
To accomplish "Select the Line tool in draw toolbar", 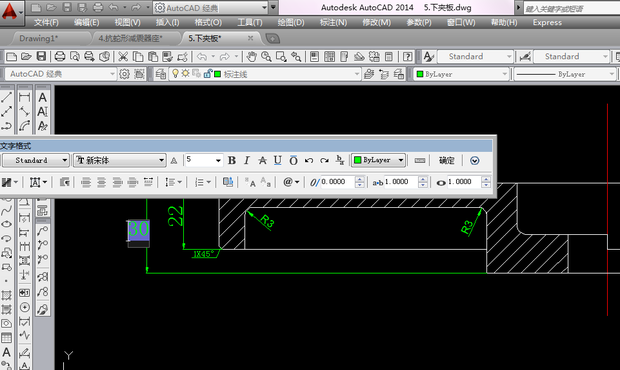I will (x=6, y=97).
